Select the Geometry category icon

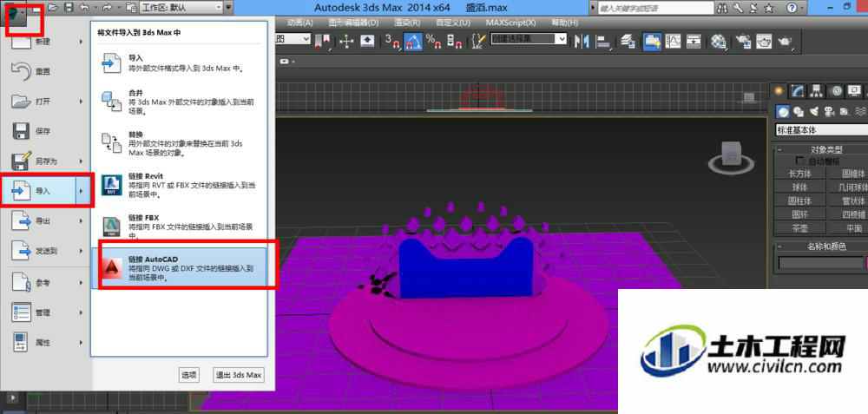[782, 111]
